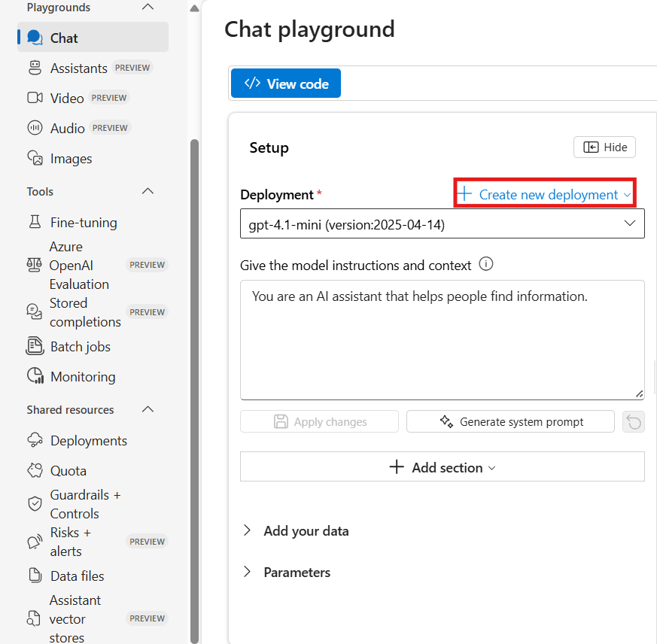
Task: Open Risks + alerts page
Action: (71, 542)
